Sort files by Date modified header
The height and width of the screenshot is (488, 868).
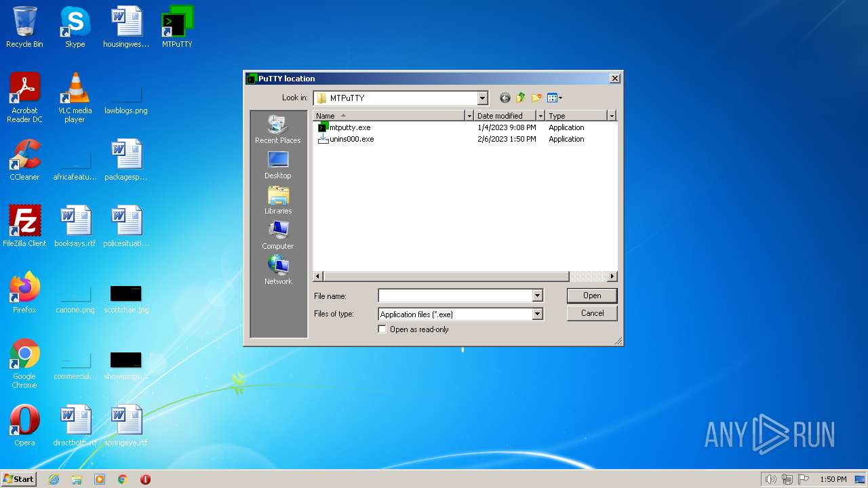click(505, 116)
